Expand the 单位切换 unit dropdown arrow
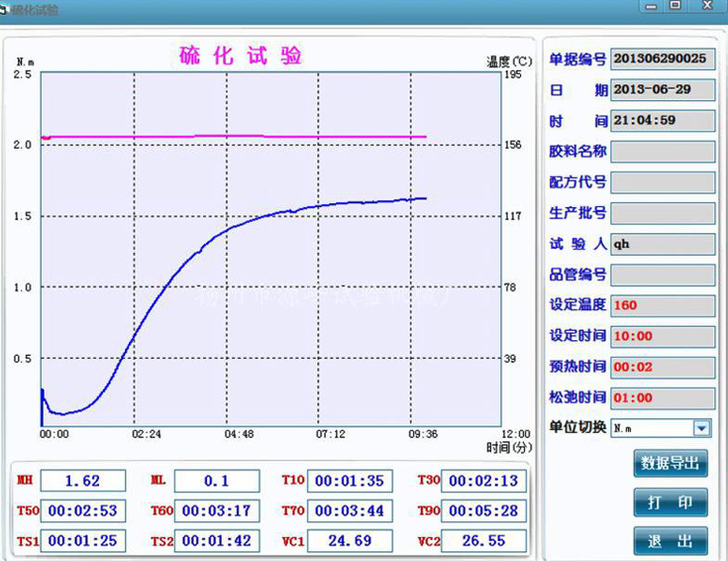Viewport: 728px width, 561px height. pyautogui.click(x=701, y=428)
